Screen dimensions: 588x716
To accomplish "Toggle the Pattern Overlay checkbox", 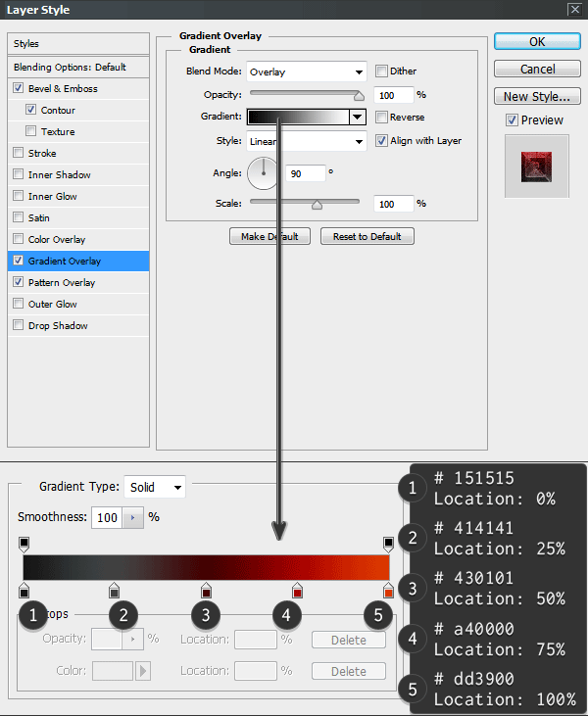I will pyautogui.click(x=18, y=282).
